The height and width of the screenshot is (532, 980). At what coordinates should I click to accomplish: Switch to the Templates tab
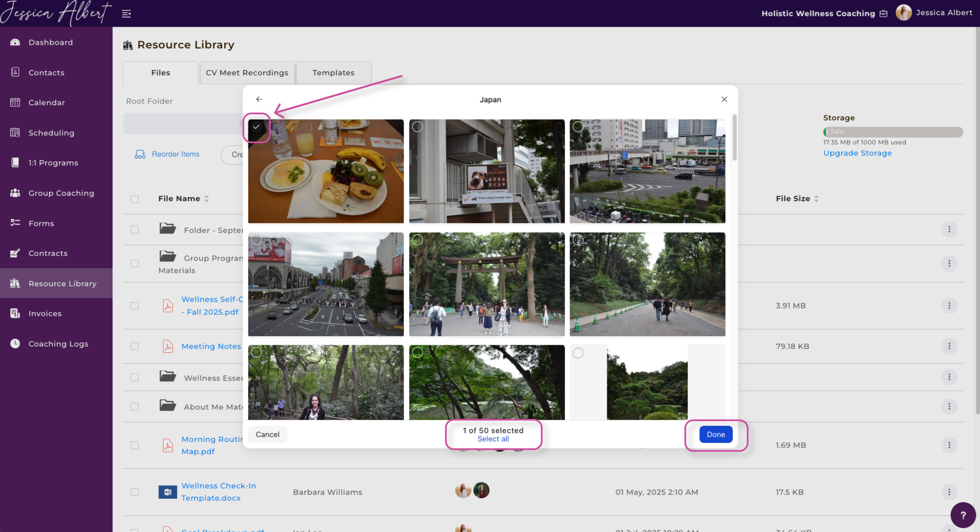[x=333, y=73]
